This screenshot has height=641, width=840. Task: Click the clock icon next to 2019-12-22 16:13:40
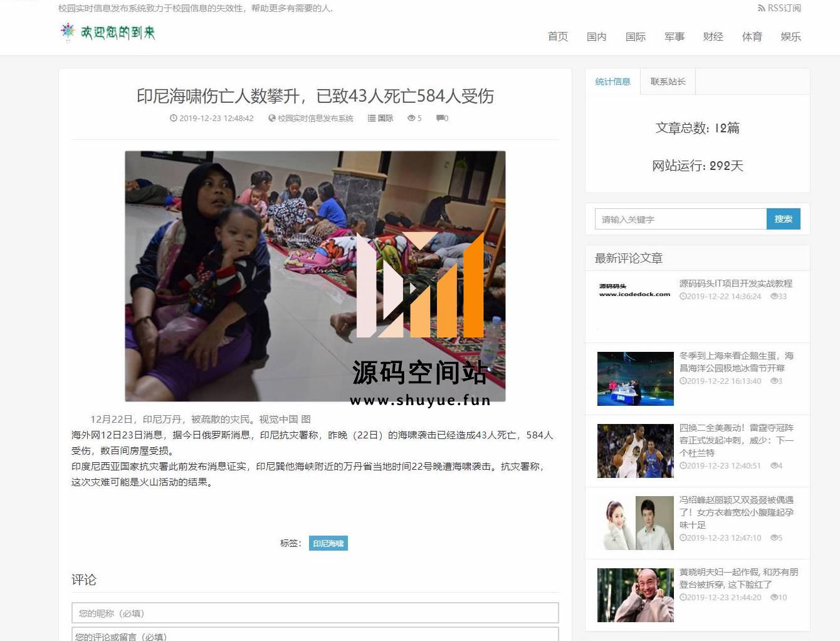coord(683,381)
